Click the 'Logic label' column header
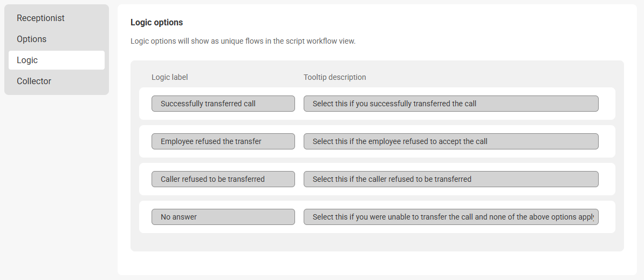 pyautogui.click(x=169, y=77)
